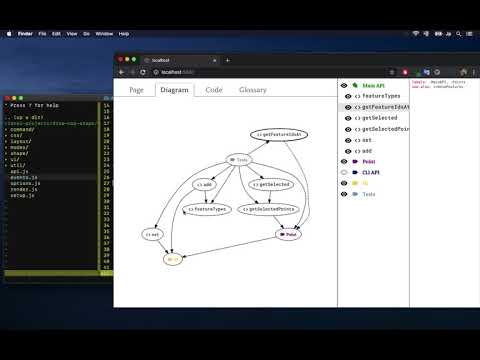
Task: Click the yellow tag icon for UI group
Action: click(355, 183)
